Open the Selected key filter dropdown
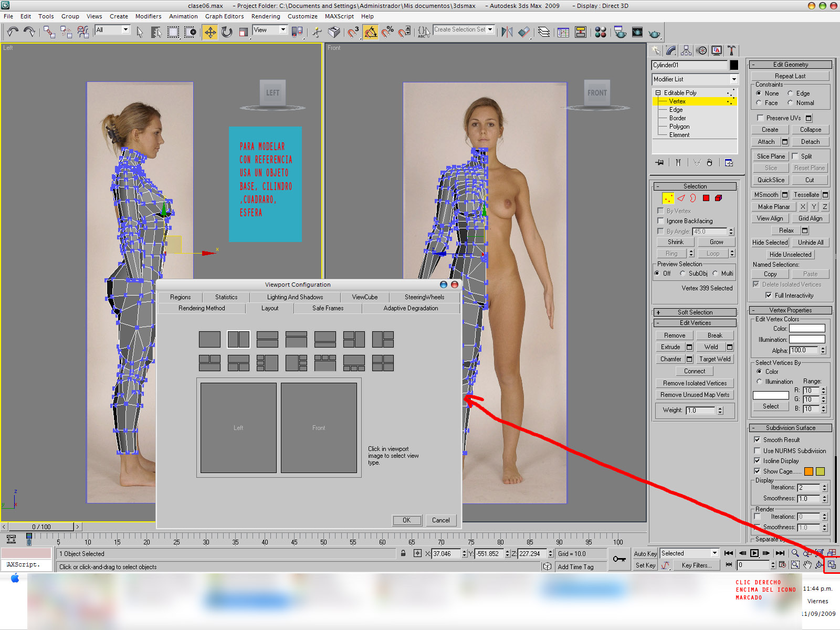This screenshot has height=630, width=840. [x=689, y=553]
